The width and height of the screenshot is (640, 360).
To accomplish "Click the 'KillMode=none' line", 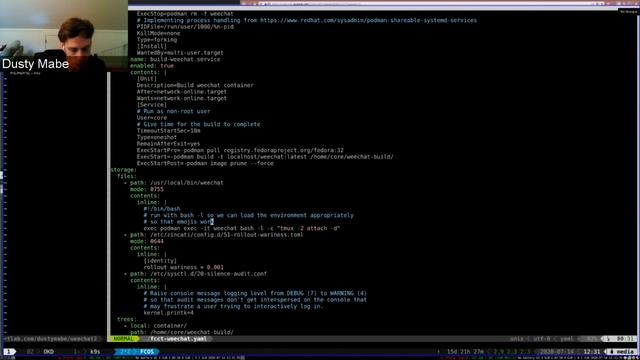I will pyautogui.click(x=158, y=33).
